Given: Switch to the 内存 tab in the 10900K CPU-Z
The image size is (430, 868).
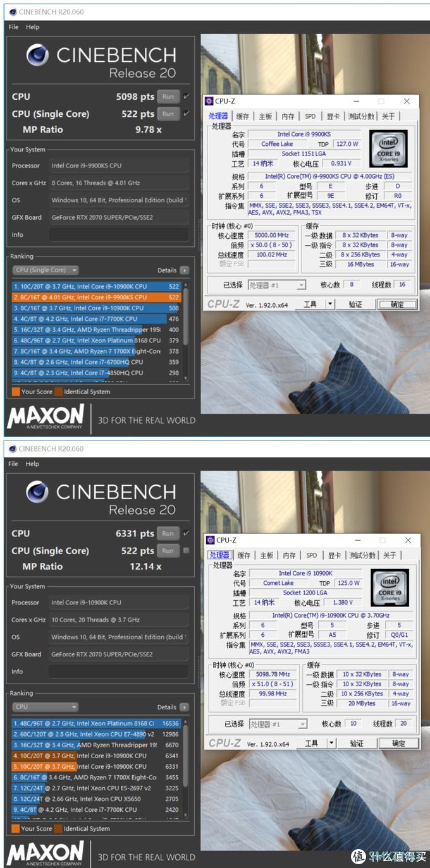Looking at the screenshot, I should click(289, 555).
